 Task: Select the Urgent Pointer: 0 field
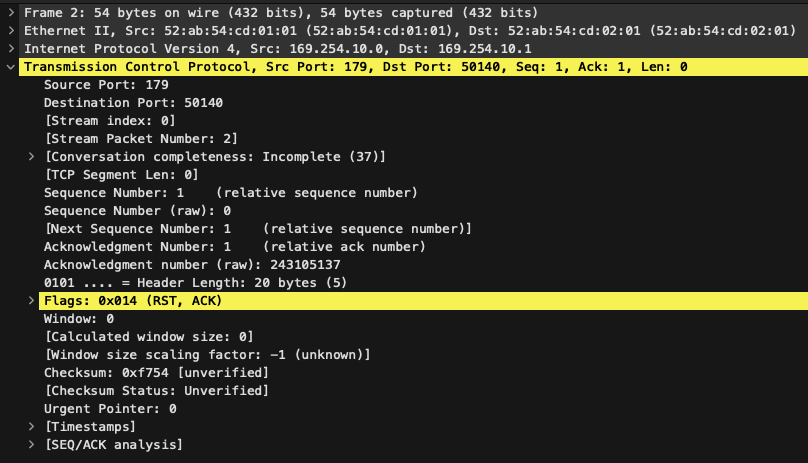110,408
